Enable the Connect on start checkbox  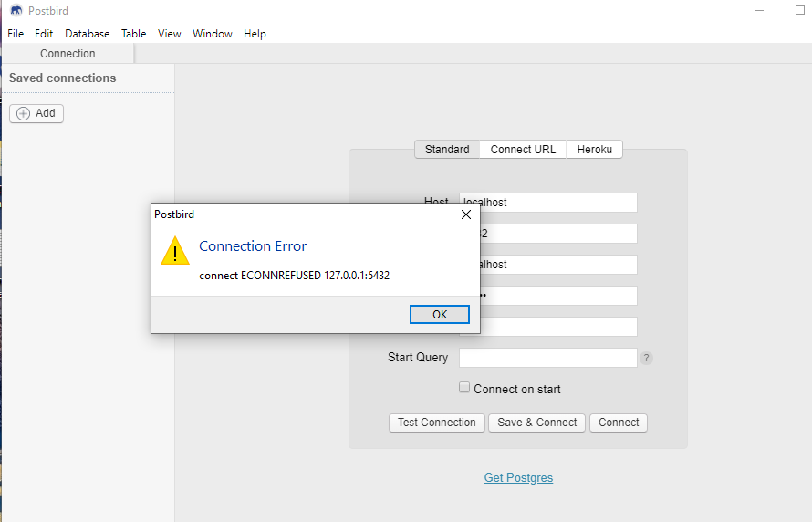click(464, 387)
